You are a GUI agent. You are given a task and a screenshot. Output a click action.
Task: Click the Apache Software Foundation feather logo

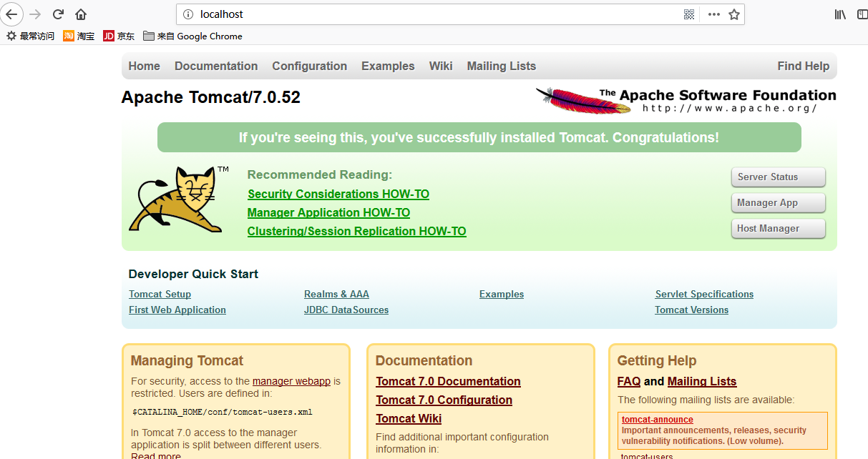pyautogui.click(x=686, y=100)
